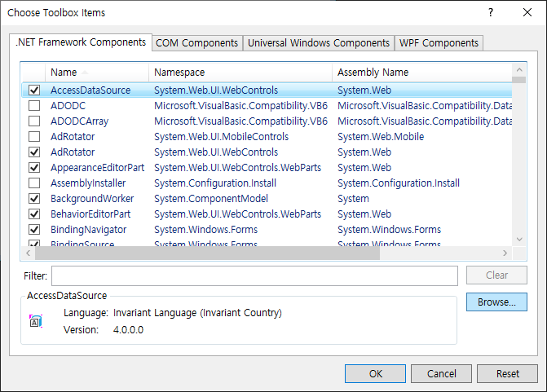
Task: Check the ADODCArray checkbox
Action: (34, 121)
